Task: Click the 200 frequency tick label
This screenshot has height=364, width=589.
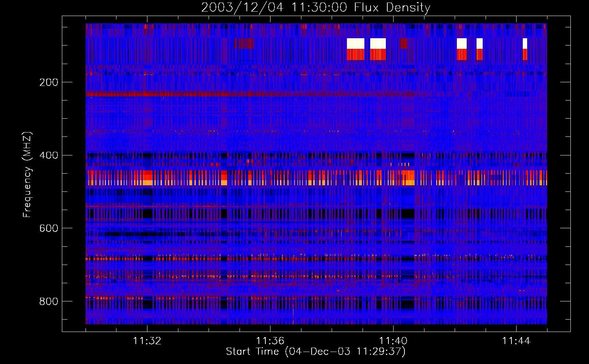Action: 49,82
